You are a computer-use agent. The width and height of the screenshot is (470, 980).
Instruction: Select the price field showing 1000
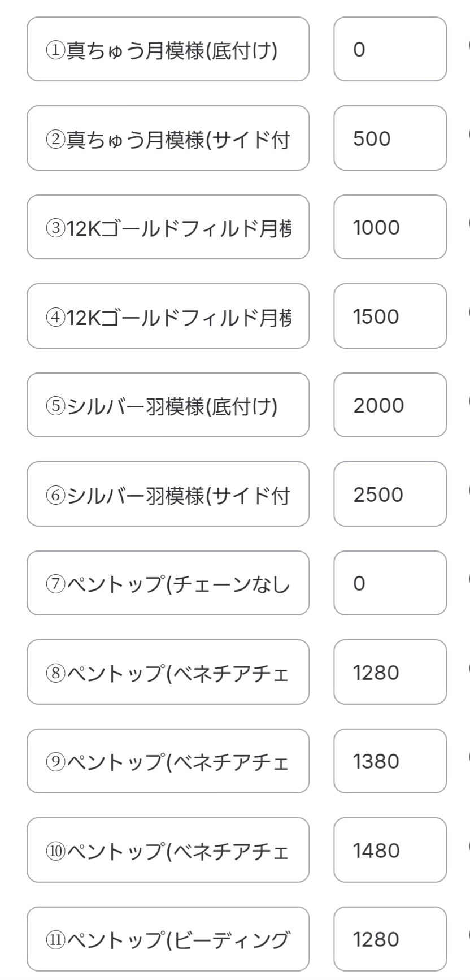pyautogui.click(x=390, y=227)
